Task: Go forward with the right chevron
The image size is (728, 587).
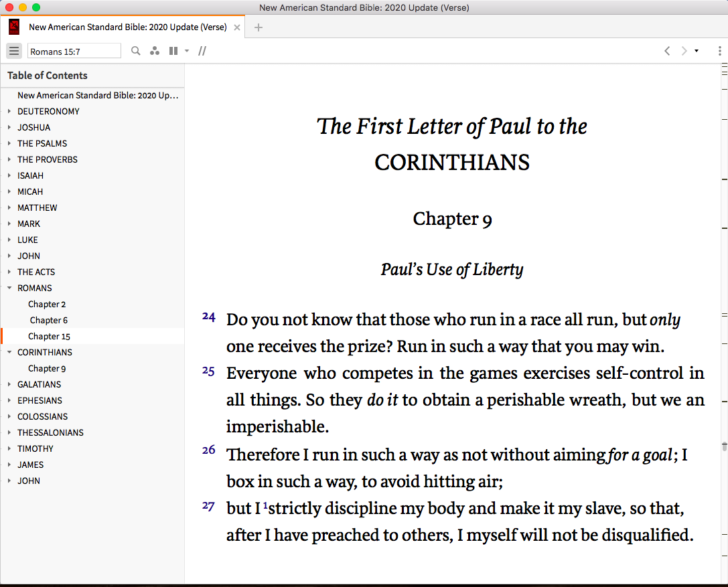Action: (684, 51)
